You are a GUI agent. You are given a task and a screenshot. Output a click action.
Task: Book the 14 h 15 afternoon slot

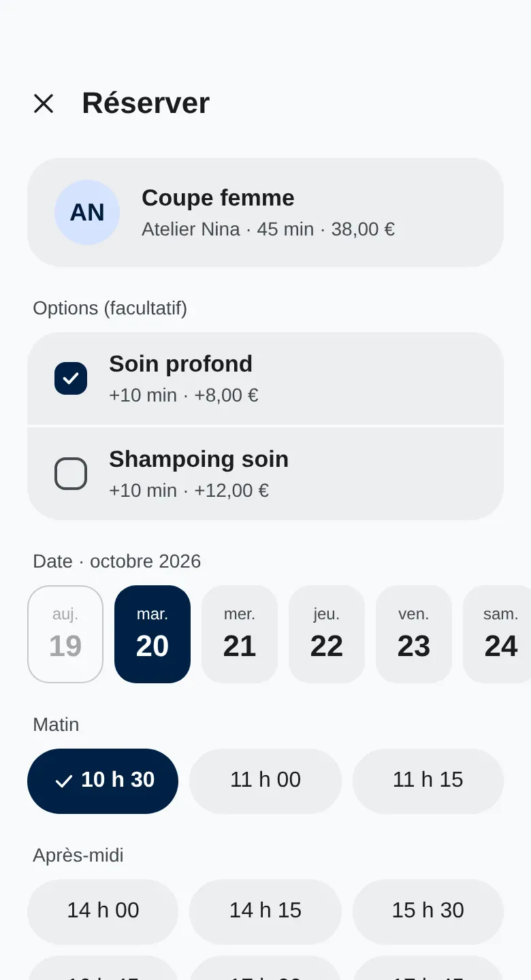point(265,912)
